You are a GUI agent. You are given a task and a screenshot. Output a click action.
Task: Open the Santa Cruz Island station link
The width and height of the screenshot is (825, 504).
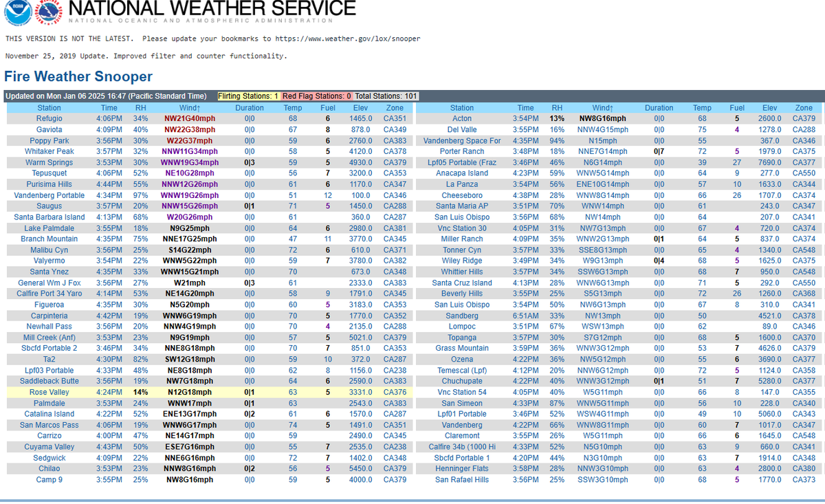pyautogui.click(x=462, y=283)
